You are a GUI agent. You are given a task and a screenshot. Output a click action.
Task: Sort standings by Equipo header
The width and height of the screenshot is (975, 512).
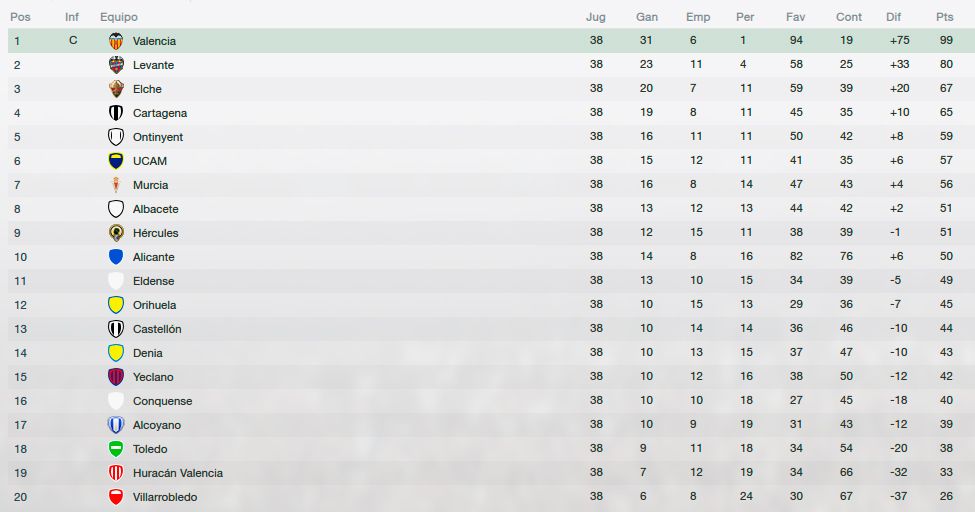click(119, 17)
